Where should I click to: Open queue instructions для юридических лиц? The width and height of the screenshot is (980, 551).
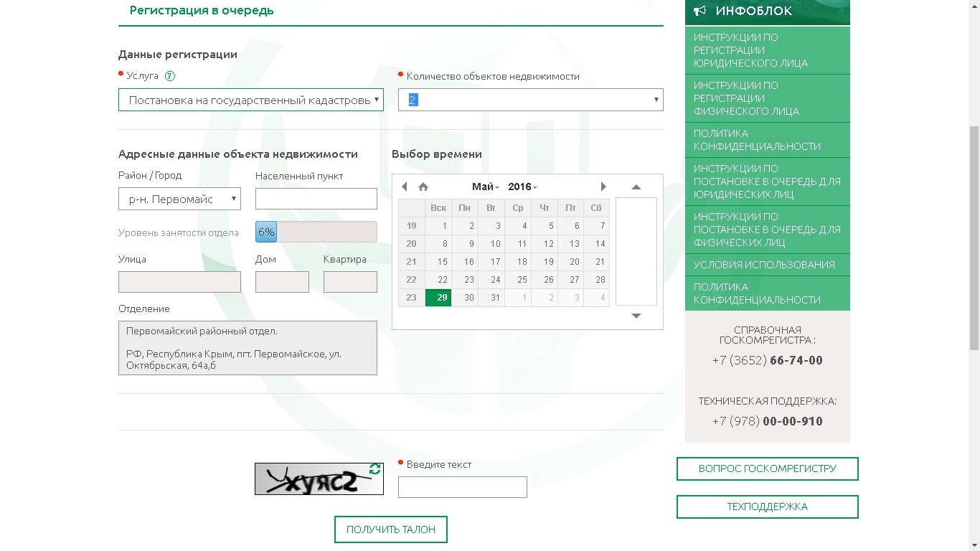pyautogui.click(x=768, y=182)
